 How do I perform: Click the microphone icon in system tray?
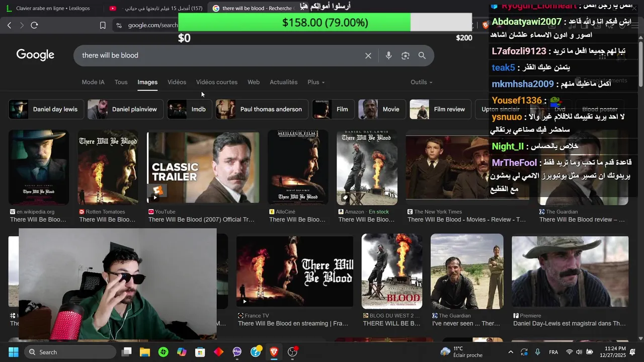538,352
